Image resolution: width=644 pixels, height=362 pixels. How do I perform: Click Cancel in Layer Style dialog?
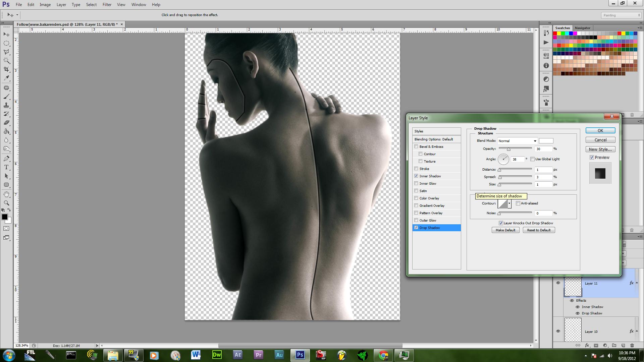point(600,140)
